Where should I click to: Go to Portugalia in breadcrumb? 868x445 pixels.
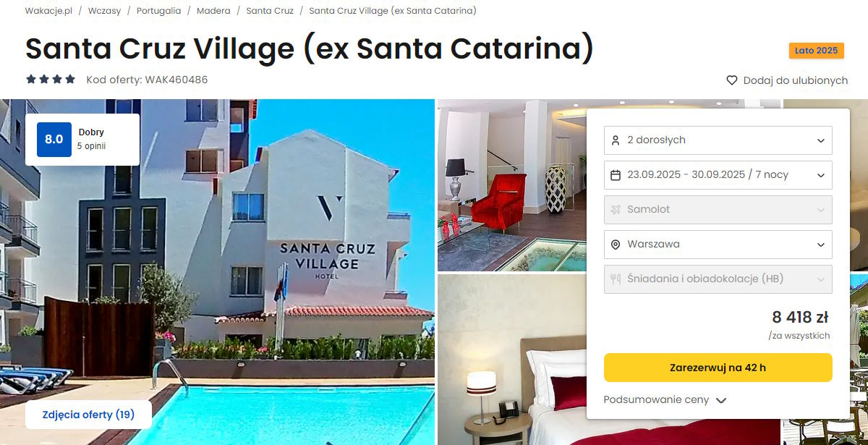coord(159,11)
